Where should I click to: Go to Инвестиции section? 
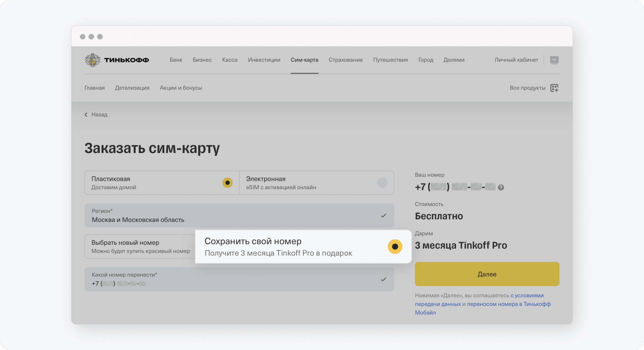(x=264, y=60)
